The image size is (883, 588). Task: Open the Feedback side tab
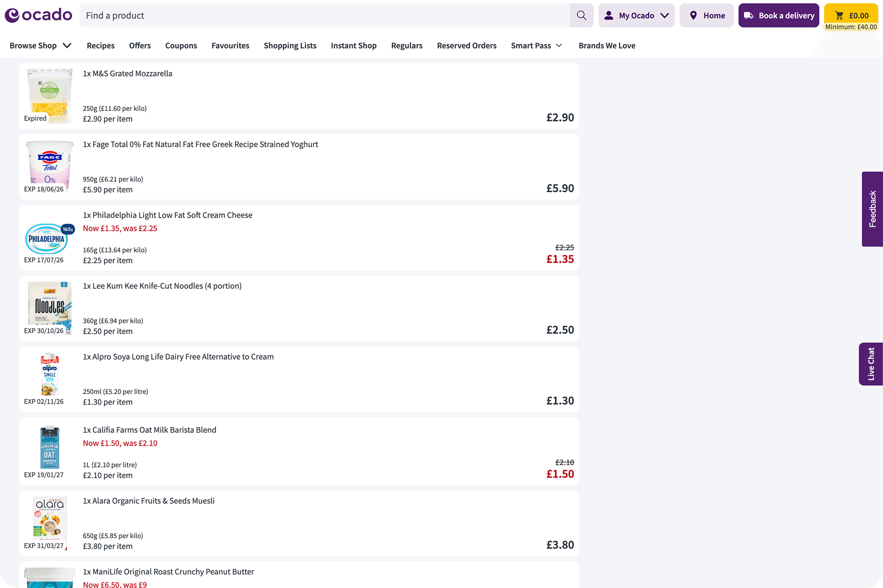coord(872,209)
